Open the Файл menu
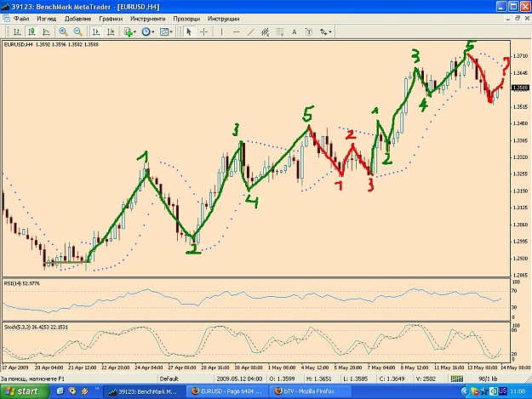Image resolution: width=532 pixels, height=399 pixels. point(21,19)
